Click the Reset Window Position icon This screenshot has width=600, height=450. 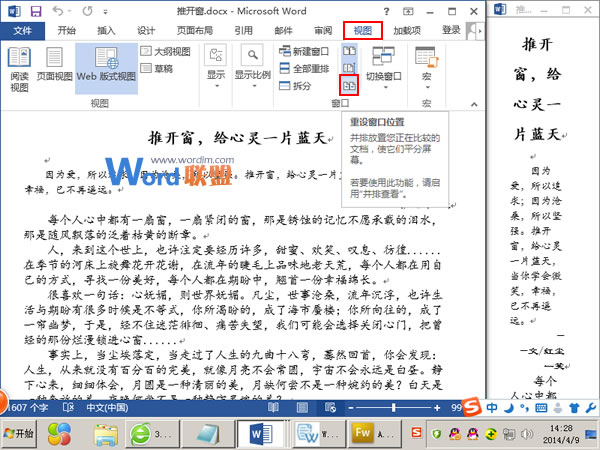[349, 86]
